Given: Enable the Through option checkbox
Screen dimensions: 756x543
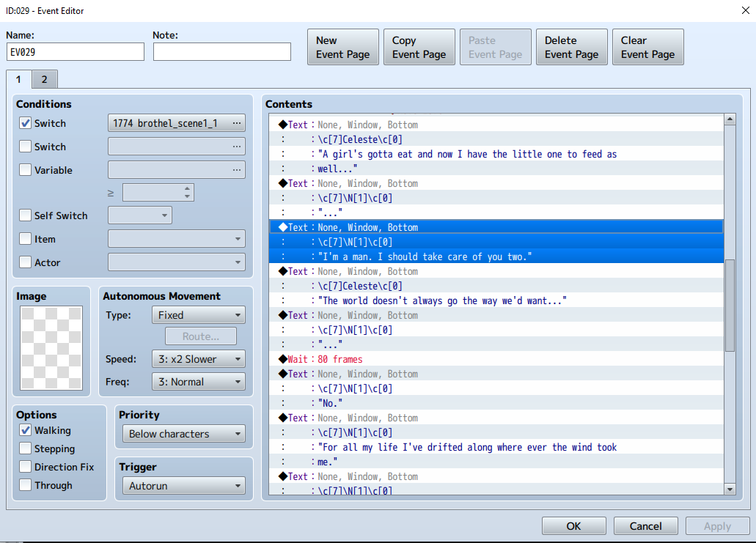Looking at the screenshot, I should pyautogui.click(x=26, y=485).
